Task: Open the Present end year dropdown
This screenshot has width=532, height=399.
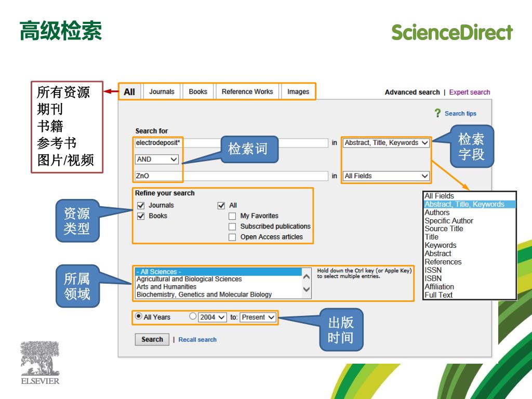Action: click(258, 317)
